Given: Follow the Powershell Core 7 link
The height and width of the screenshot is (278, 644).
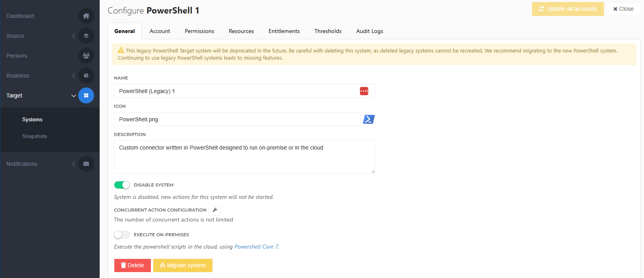Looking at the screenshot, I should (x=256, y=247).
